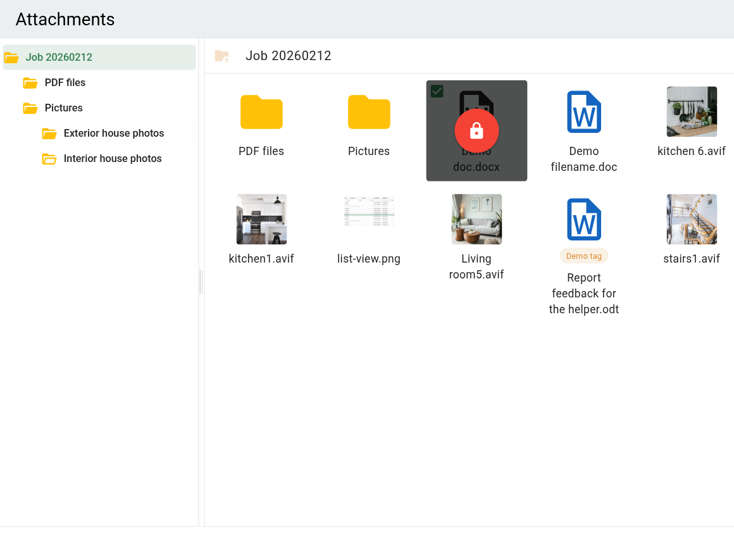Click the Pictures tree folder icon
This screenshot has width=734, height=560.
[30, 108]
